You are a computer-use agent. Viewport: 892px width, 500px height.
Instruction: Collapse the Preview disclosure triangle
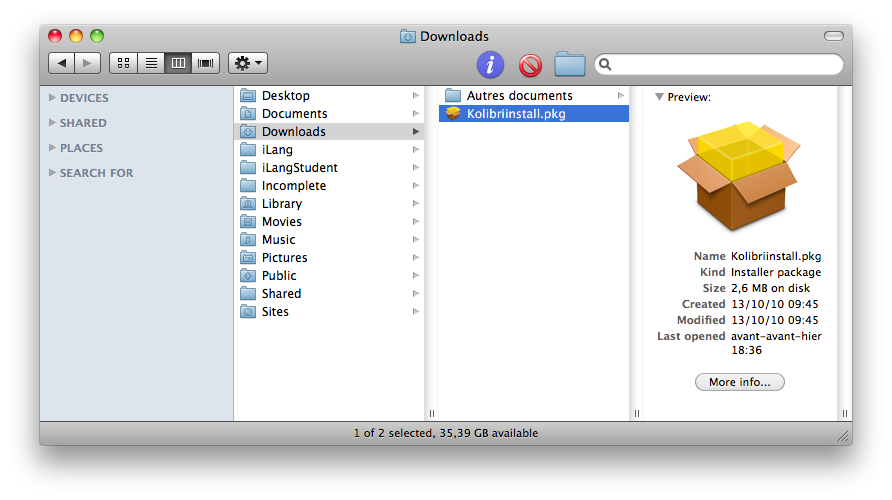tap(659, 97)
